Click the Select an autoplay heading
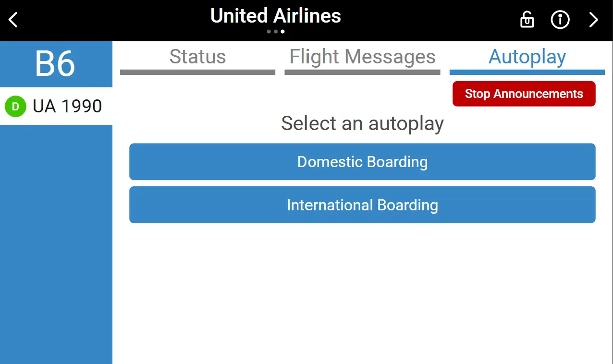Viewport: 613px width, 364px height. tap(362, 123)
